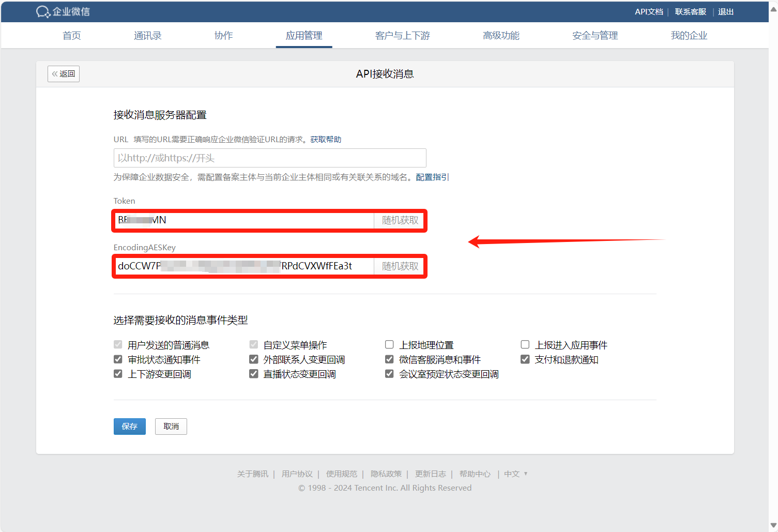The image size is (778, 532).
Task: Generate random EncodingAESKey with 随机获取
Action: coord(400,266)
